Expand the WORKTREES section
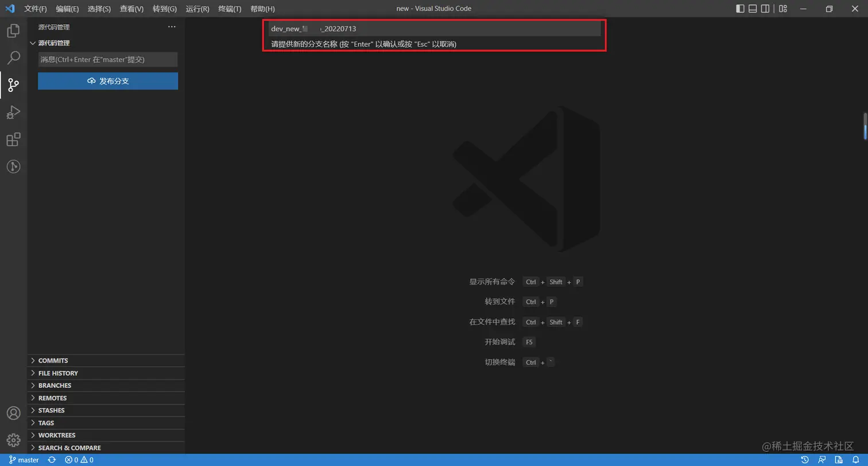This screenshot has height=466, width=868. click(106, 435)
